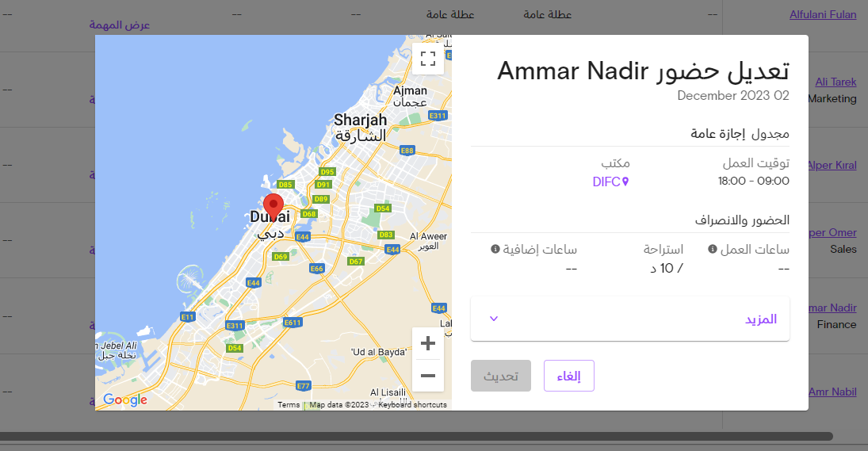Screen dimensions: 868x451
Task: Open the المزيد collapsible panel label
Action: (761, 319)
